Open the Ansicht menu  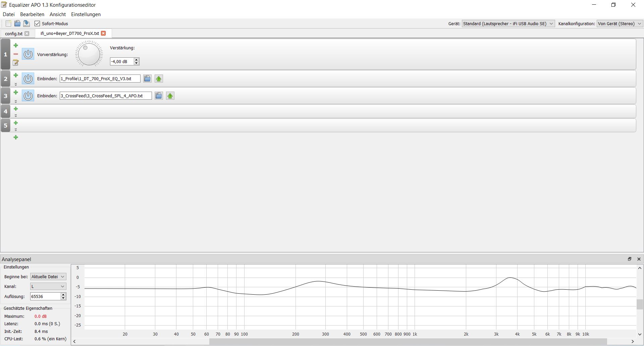click(58, 14)
